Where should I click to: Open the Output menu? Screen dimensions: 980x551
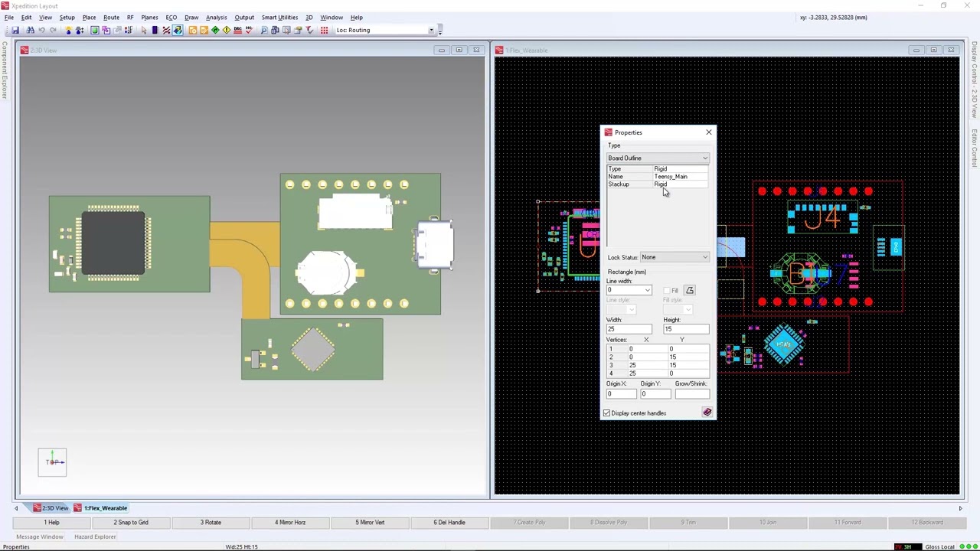click(x=244, y=17)
